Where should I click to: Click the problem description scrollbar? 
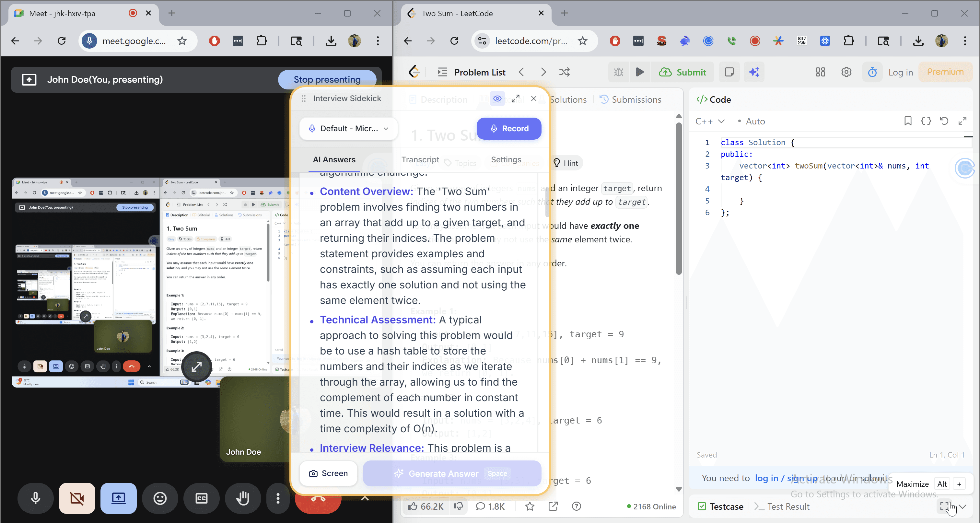point(679,198)
